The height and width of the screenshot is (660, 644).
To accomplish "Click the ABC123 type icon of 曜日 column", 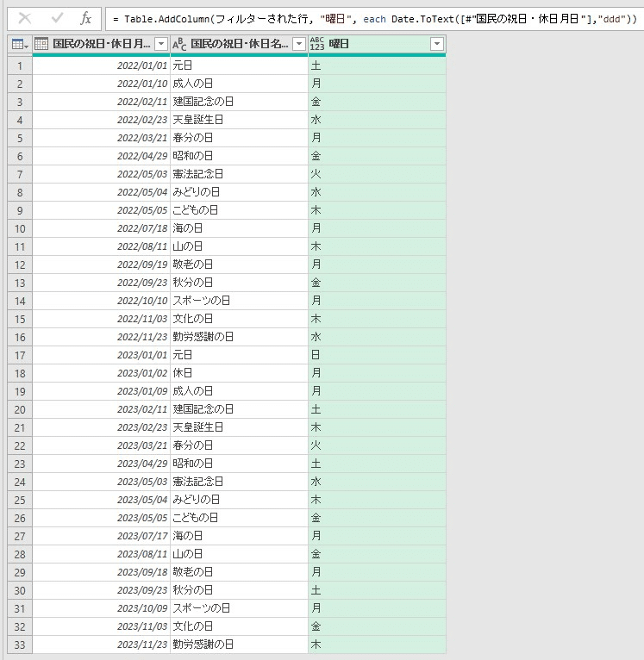I will click(316, 44).
